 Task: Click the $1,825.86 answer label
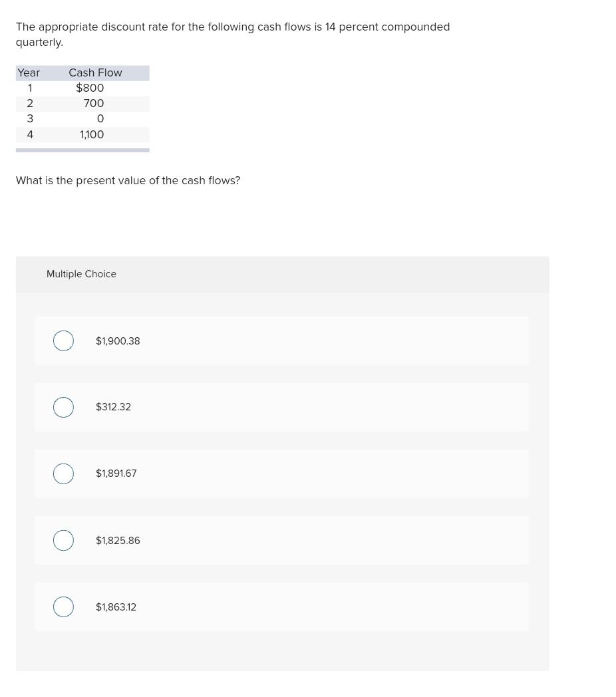[x=118, y=541]
